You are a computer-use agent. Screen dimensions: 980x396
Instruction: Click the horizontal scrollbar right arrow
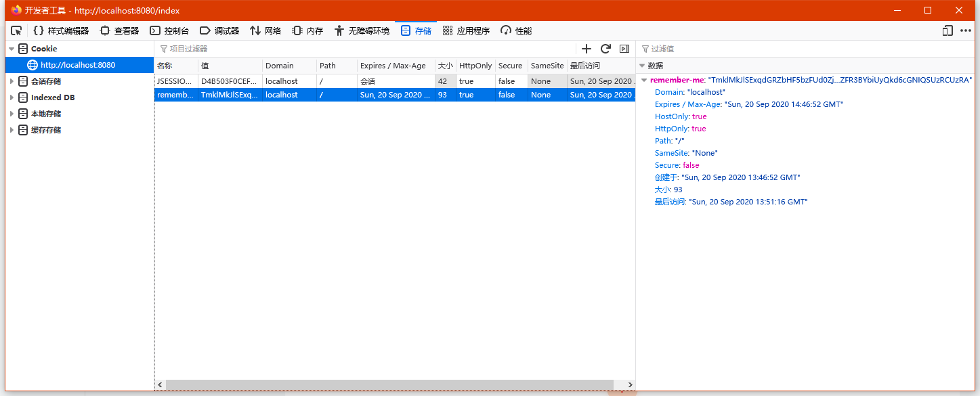[631, 384]
